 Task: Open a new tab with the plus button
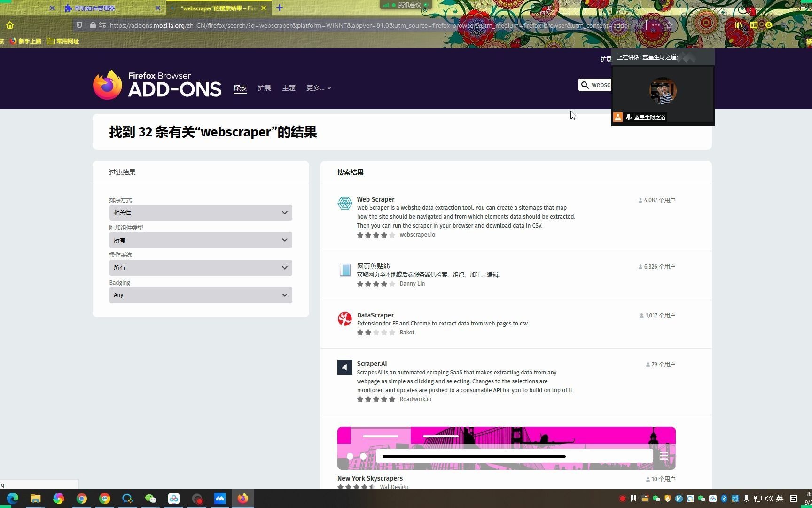click(280, 8)
